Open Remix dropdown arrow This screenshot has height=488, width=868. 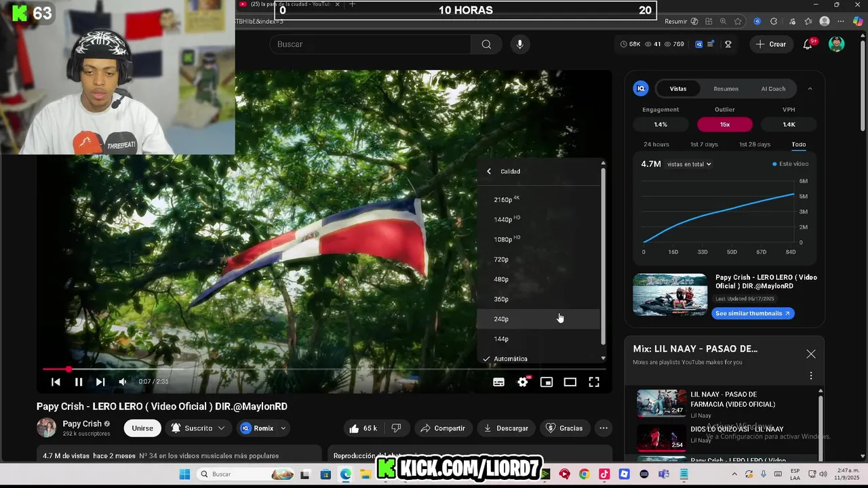click(283, 428)
